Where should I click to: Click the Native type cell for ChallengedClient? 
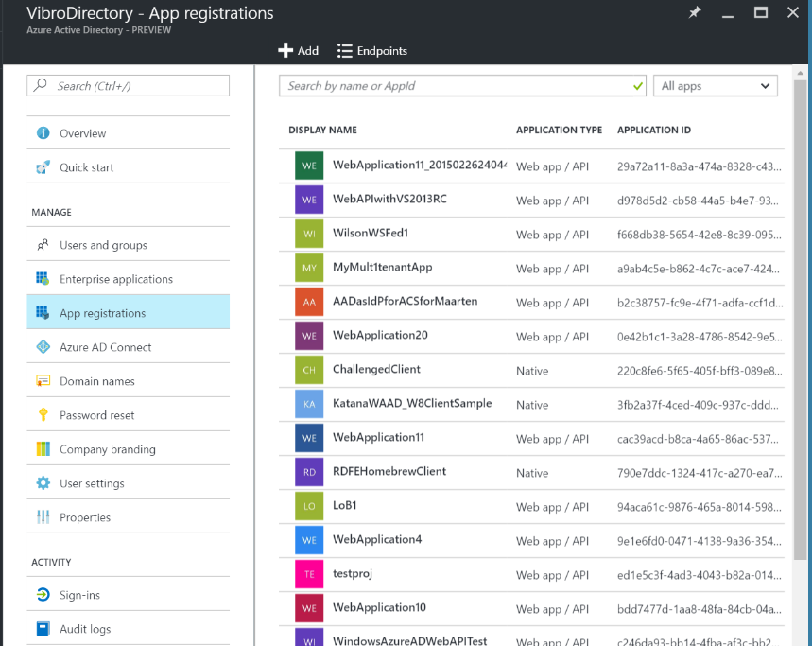[x=532, y=371]
